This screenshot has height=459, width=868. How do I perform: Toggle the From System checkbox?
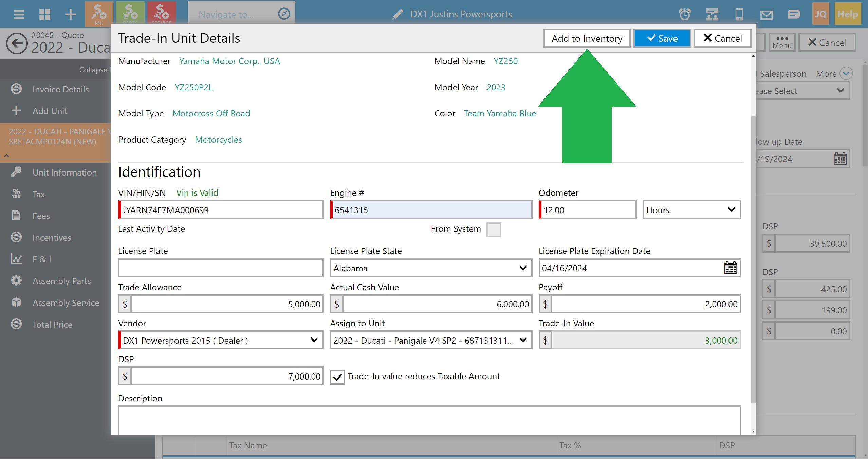tap(493, 229)
